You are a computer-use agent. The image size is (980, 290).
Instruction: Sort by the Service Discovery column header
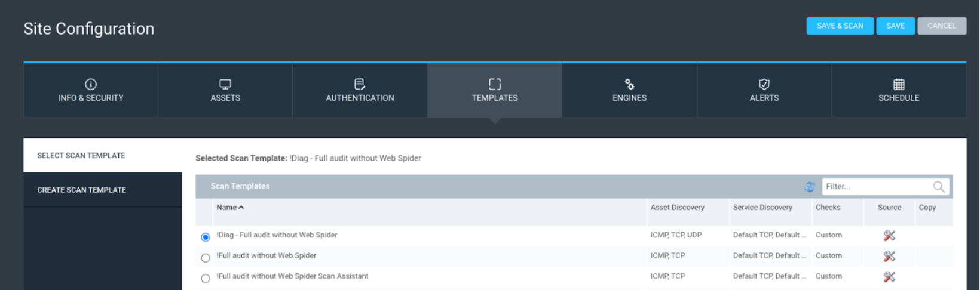(x=762, y=208)
